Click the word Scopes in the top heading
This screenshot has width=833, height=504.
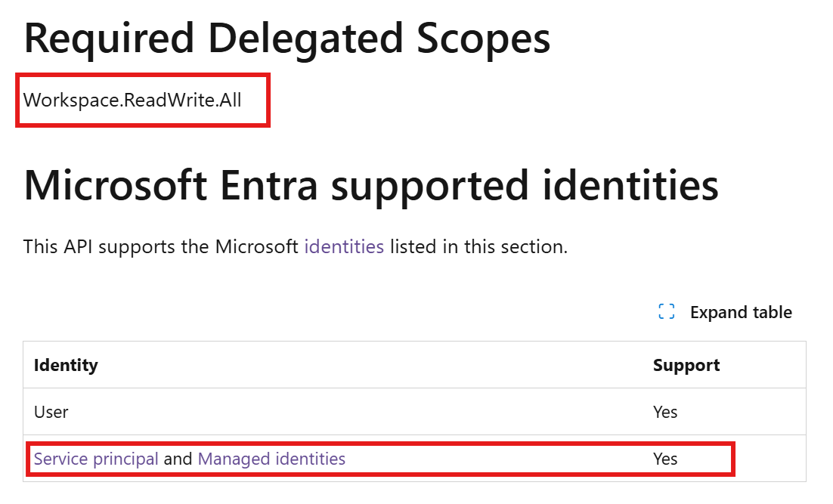point(476,39)
